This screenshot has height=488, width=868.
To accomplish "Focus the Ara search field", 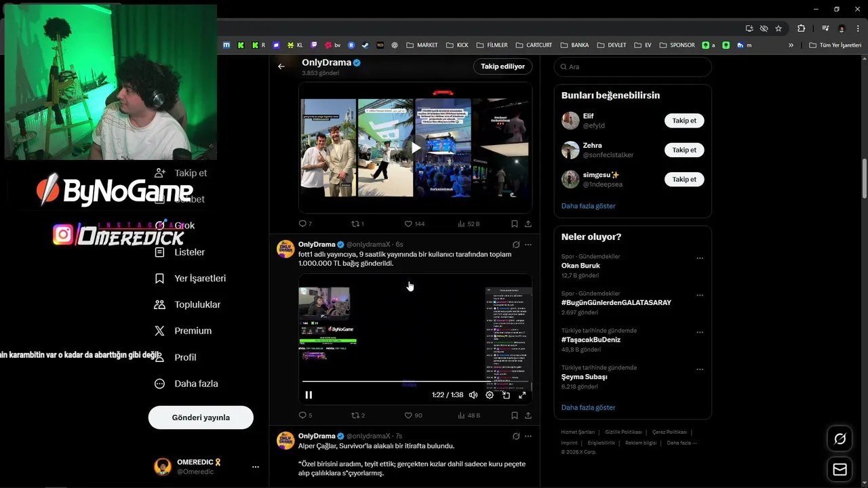I will (x=633, y=66).
